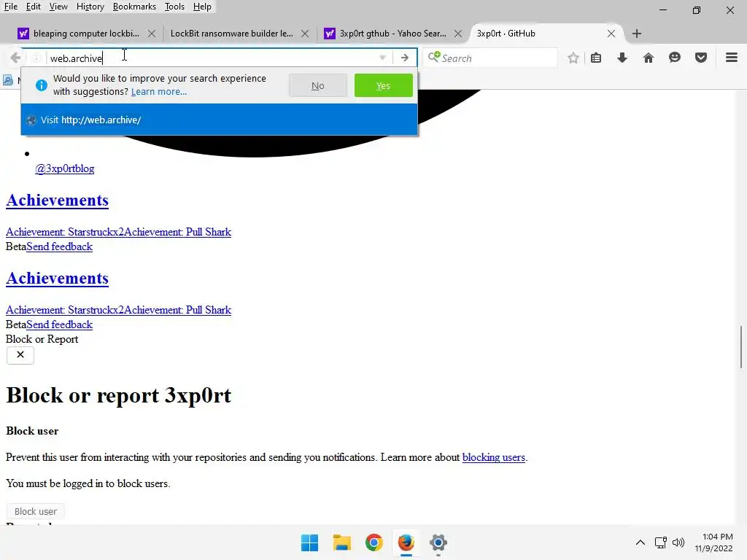
Task: Open a new tab with plus button
Action: [636, 34]
